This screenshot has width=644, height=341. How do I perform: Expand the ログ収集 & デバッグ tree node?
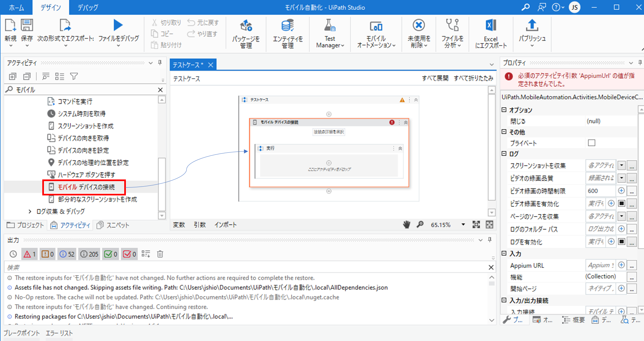coord(30,211)
